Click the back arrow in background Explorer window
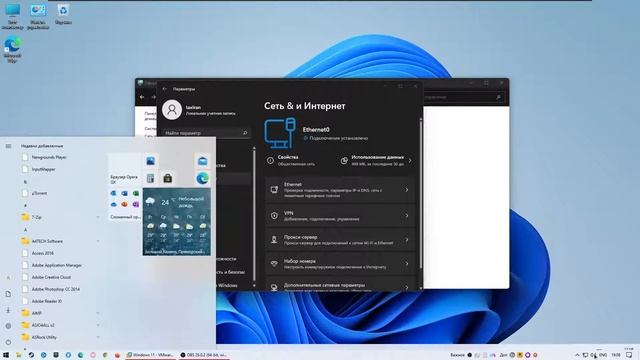Screen dimensions: 640x360 tap(142, 97)
